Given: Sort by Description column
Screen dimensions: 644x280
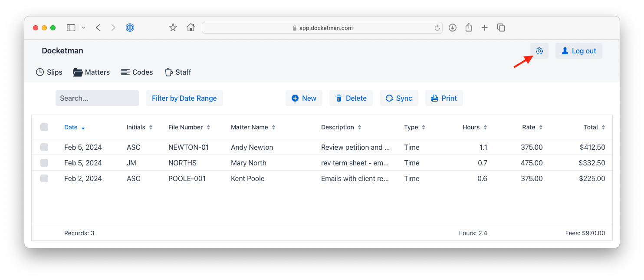Looking at the screenshot, I should point(341,127).
